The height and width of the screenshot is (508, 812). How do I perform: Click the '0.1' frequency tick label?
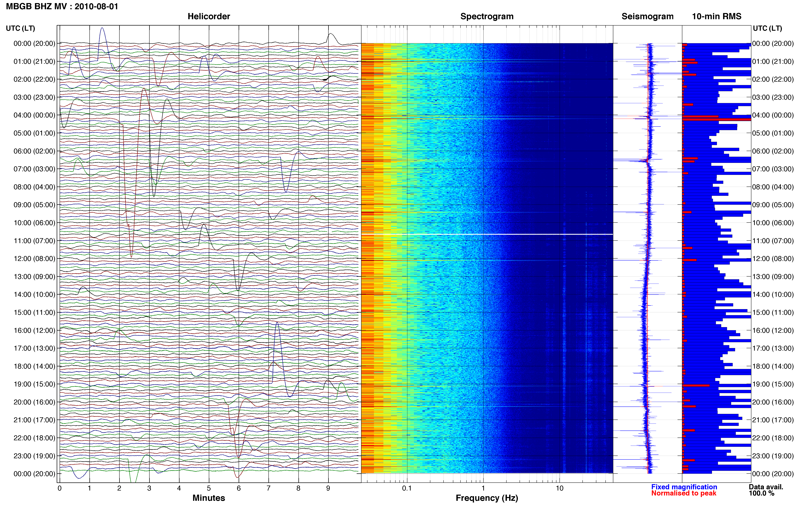(407, 488)
